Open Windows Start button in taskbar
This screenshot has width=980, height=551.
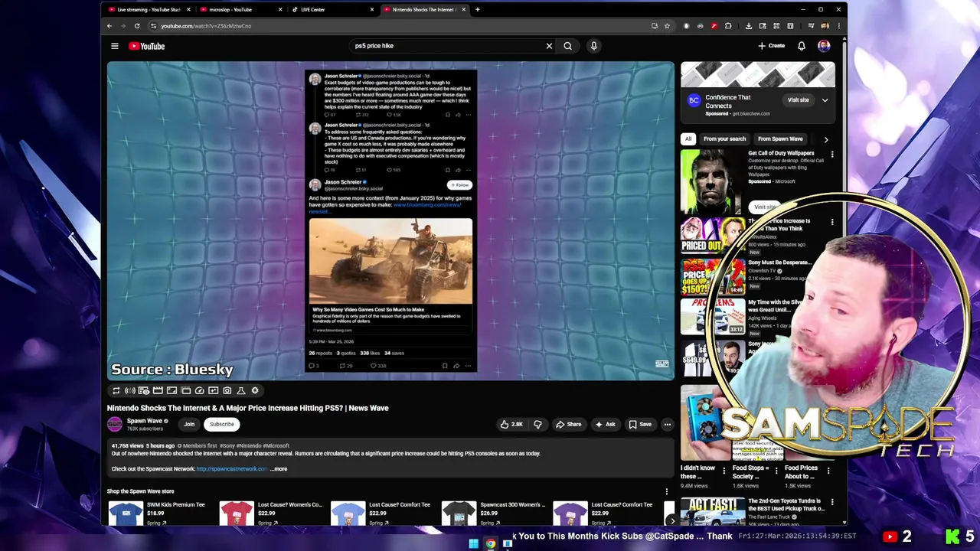click(473, 544)
